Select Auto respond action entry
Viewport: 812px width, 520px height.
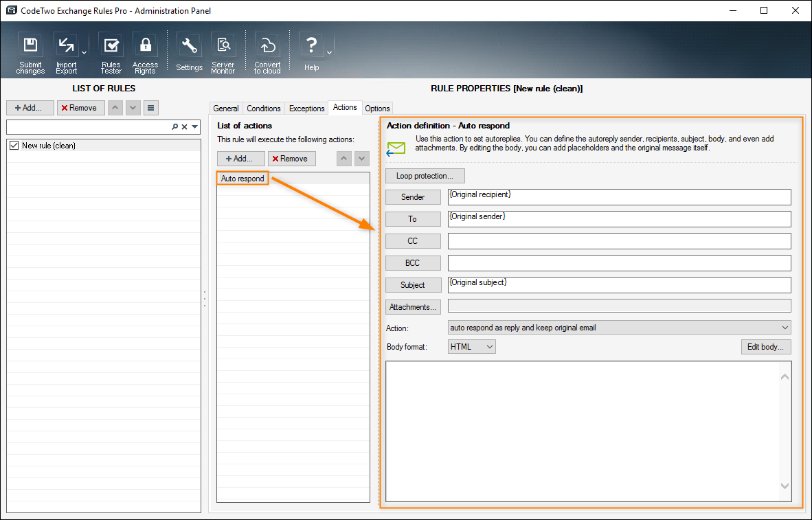pos(243,179)
